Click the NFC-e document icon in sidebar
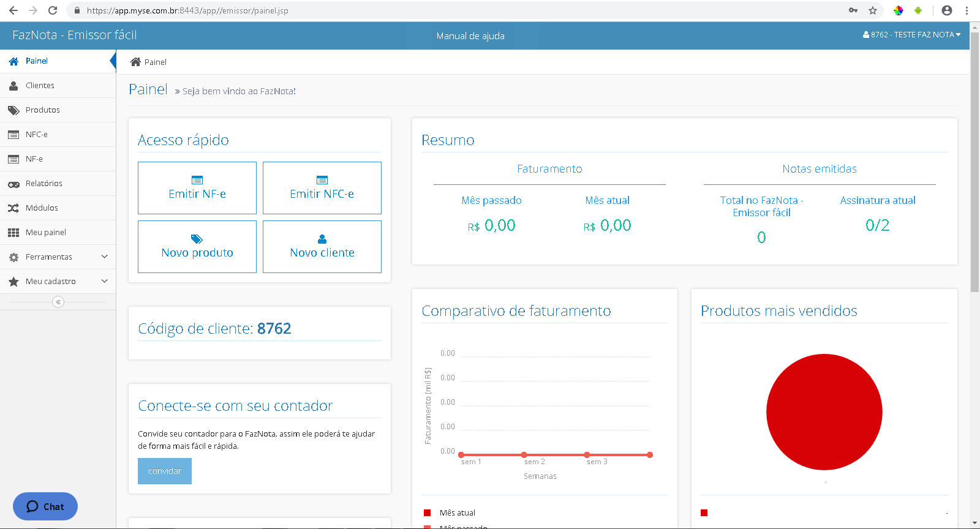This screenshot has width=980, height=529. click(x=13, y=135)
